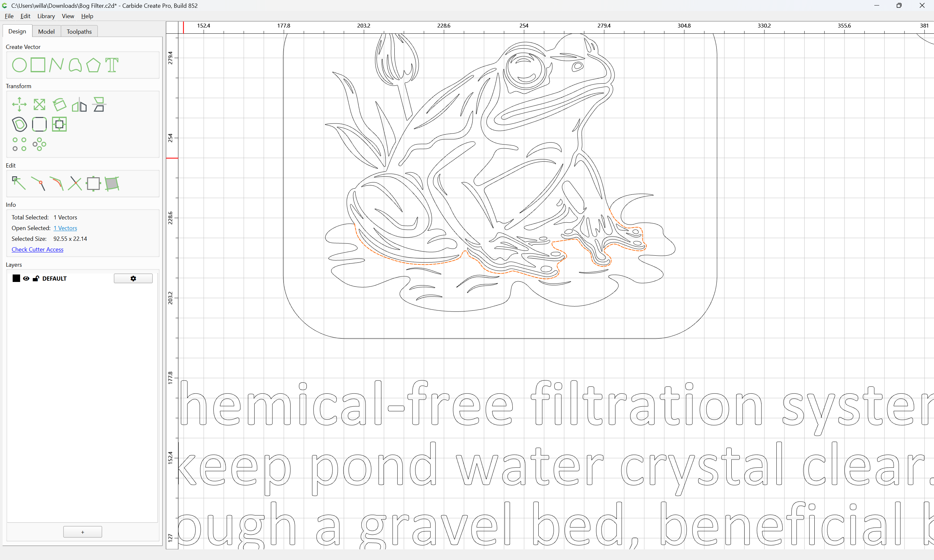The height and width of the screenshot is (560, 934).
Task: Toggle lock on DEFAULT layer
Action: (x=36, y=278)
